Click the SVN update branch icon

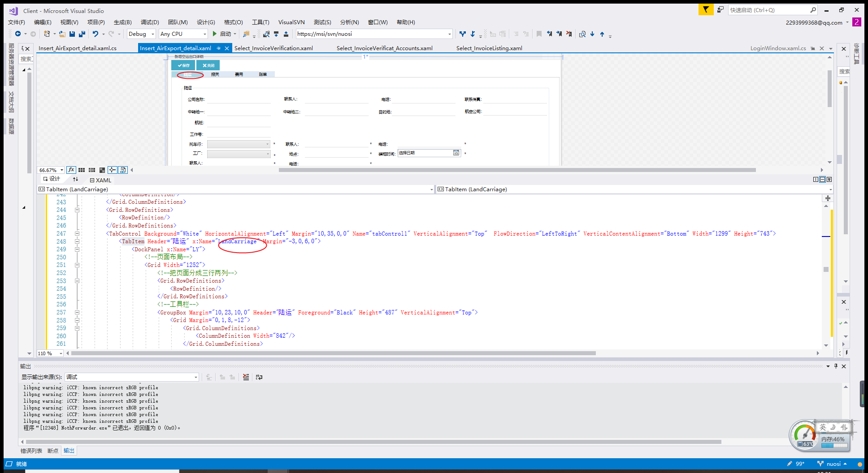pyautogui.click(x=463, y=34)
